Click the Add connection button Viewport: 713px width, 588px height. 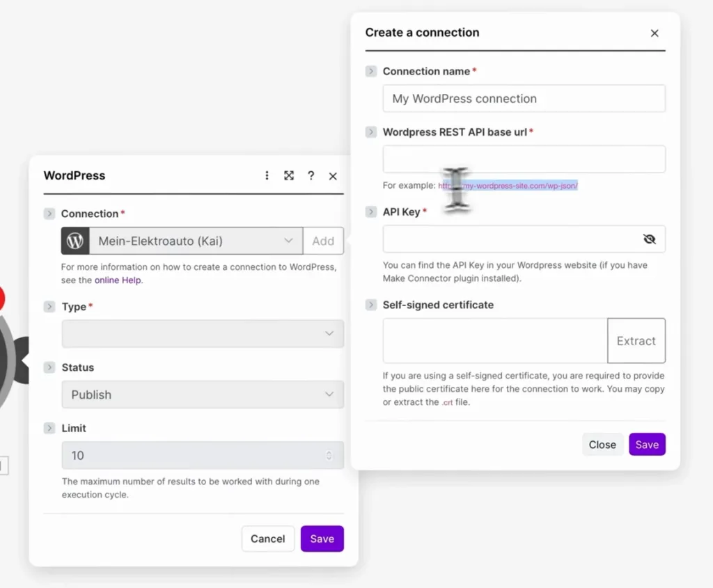coord(323,241)
